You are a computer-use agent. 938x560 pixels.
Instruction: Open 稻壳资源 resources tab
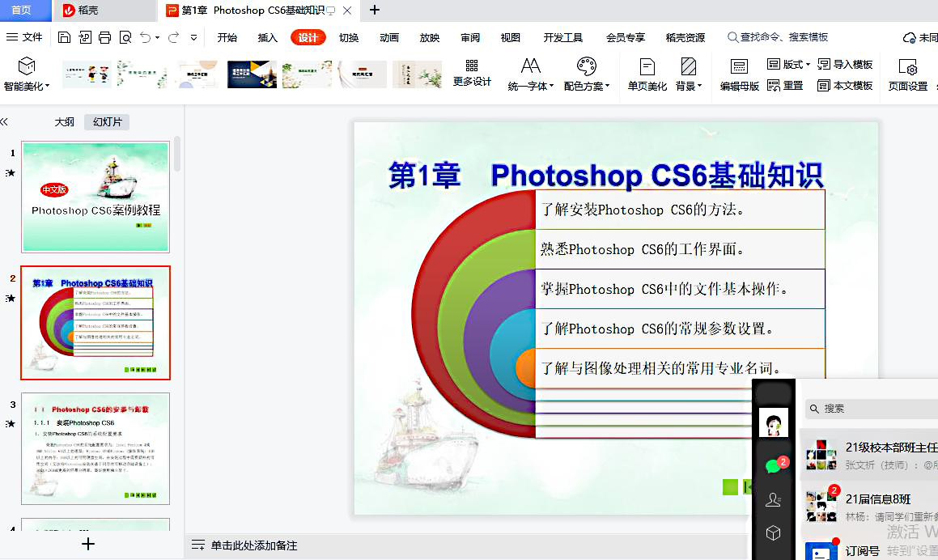point(685,38)
